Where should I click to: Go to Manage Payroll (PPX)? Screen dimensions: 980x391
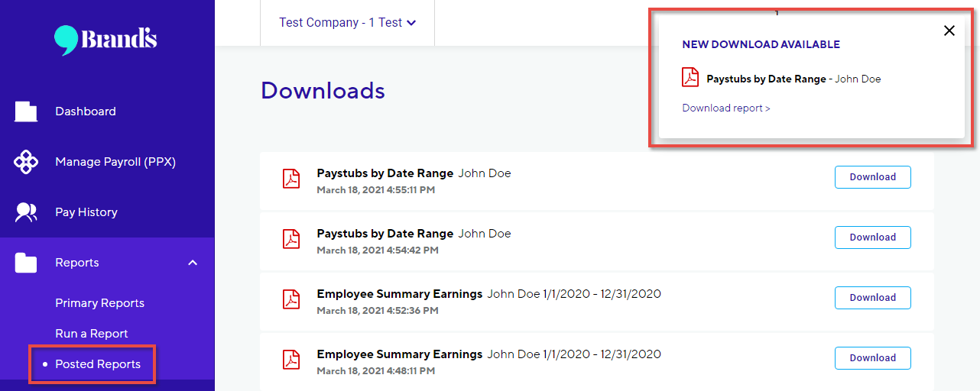(115, 162)
